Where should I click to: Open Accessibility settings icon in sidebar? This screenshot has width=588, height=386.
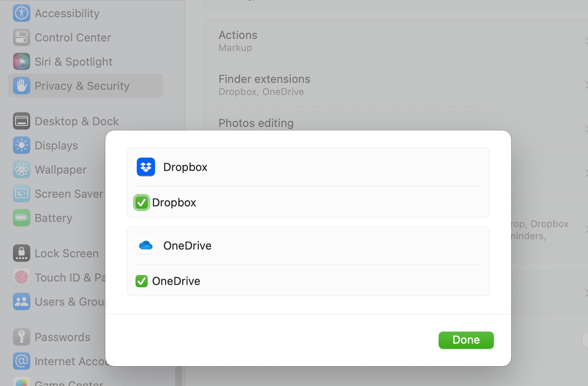(22, 13)
